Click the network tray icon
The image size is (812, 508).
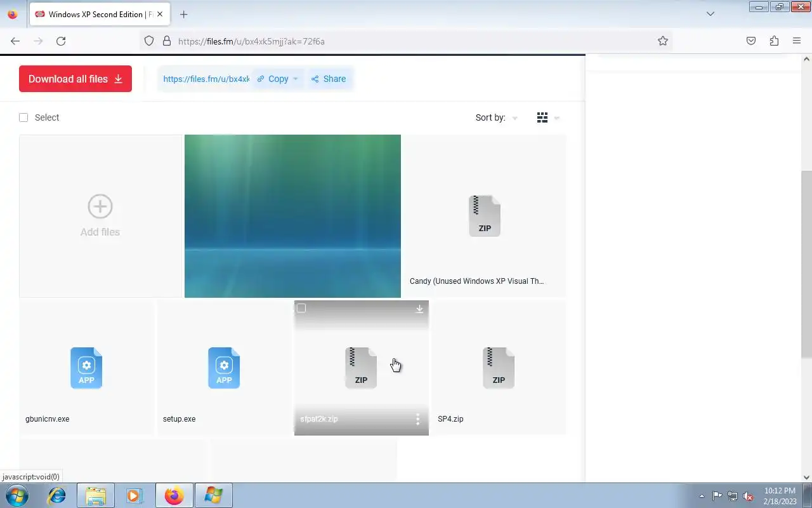[x=733, y=496]
